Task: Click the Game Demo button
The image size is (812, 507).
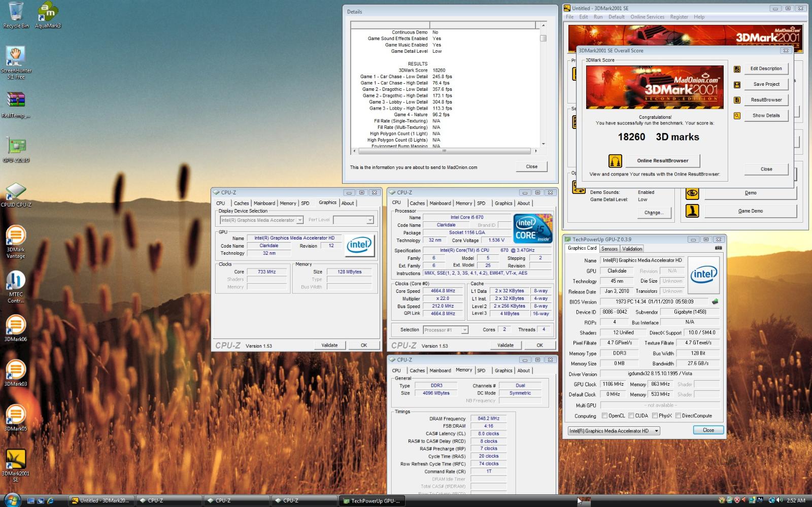Action: tap(750, 211)
